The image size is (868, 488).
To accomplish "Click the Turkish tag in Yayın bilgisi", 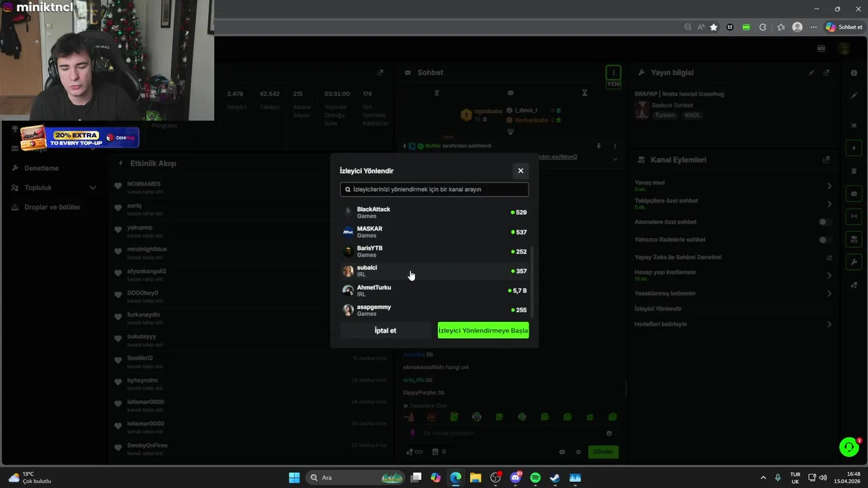I will (x=665, y=115).
